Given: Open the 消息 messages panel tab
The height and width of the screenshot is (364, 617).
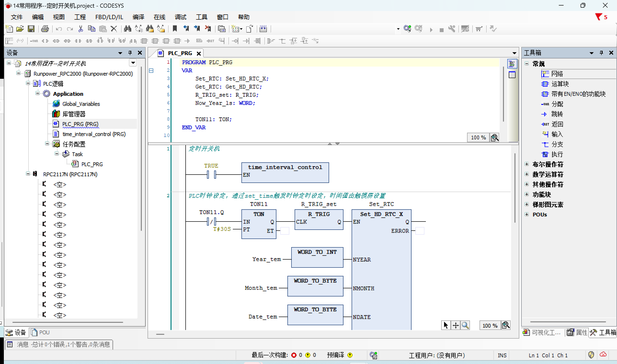Looking at the screenshot, I should pyautogui.click(x=59, y=345).
